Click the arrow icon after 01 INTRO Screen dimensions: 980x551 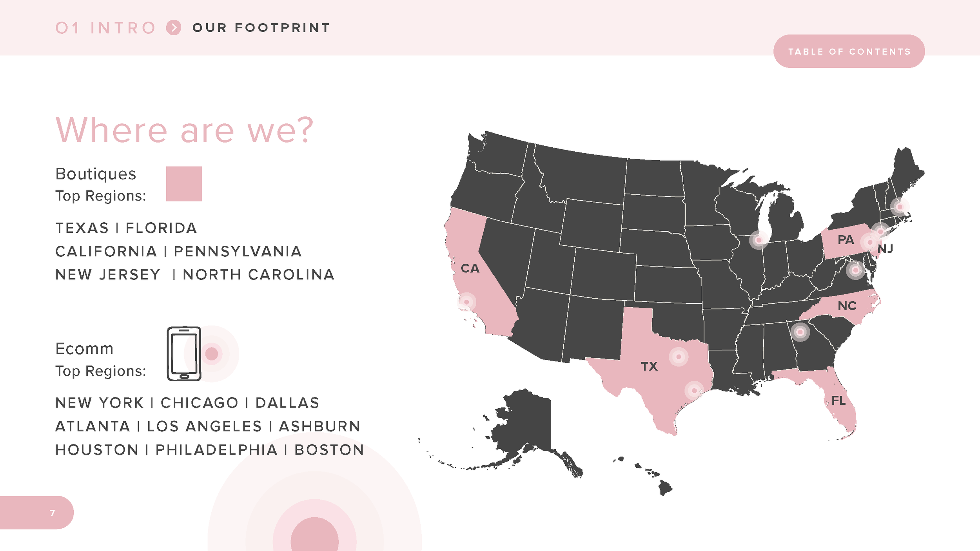pos(174,28)
